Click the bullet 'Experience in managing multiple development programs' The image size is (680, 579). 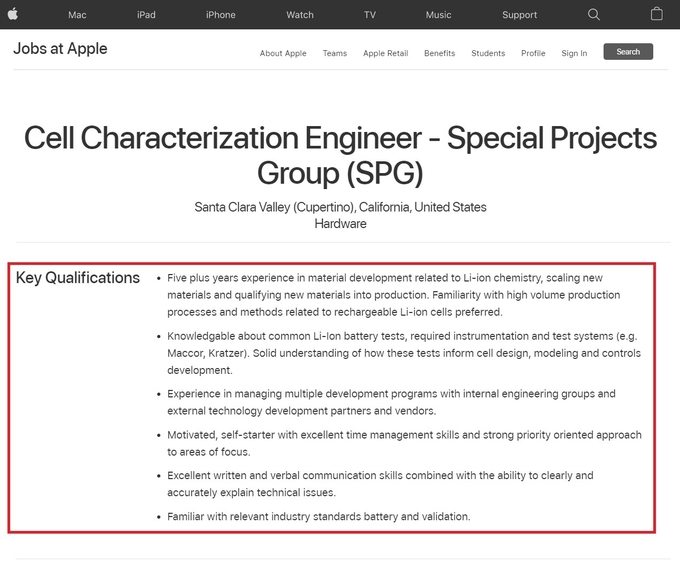click(391, 402)
